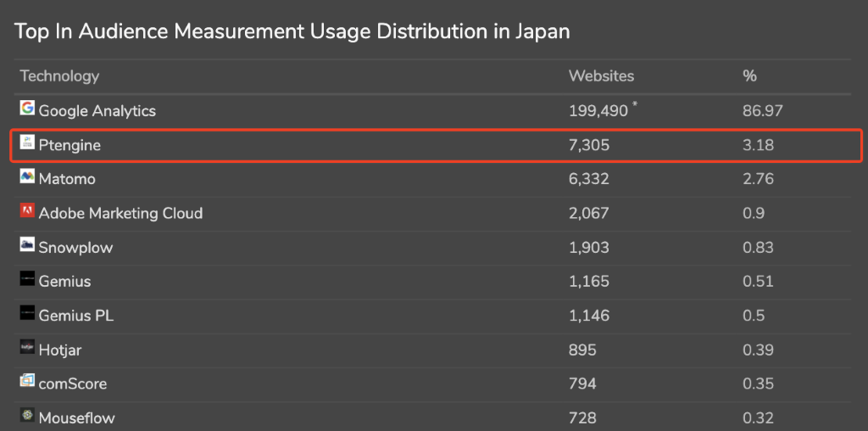Open the Adobe Marketing Cloud entry
The image size is (868, 431).
coord(120,213)
